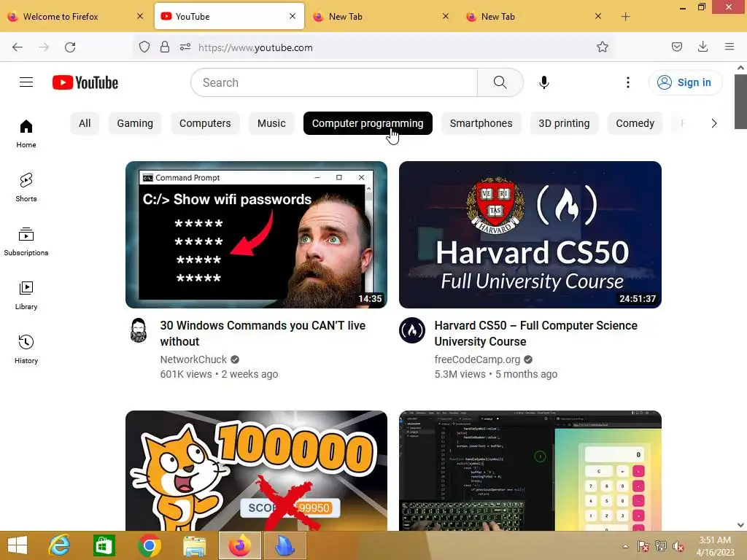This screenshot has width=747, height=560.
Task: Select the Computers category chip
Action: (205, 123)
